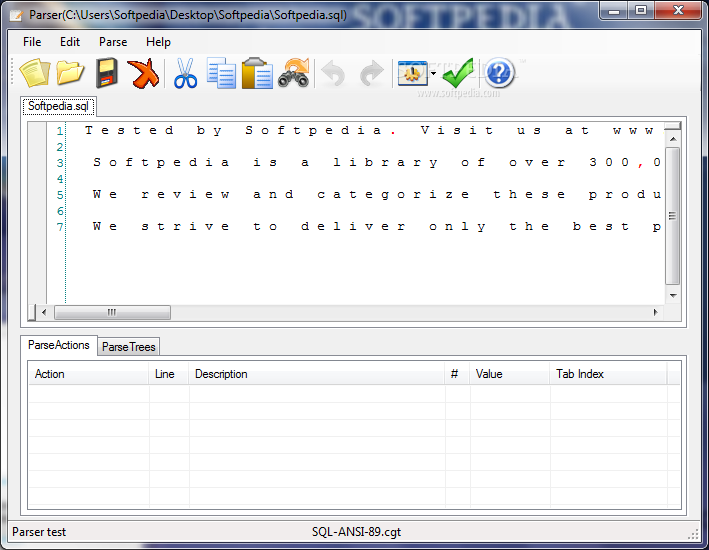This screenshot has width=709, height=550.
Task: Click 'Parser test' in the status bar
Action: point(39,532)
